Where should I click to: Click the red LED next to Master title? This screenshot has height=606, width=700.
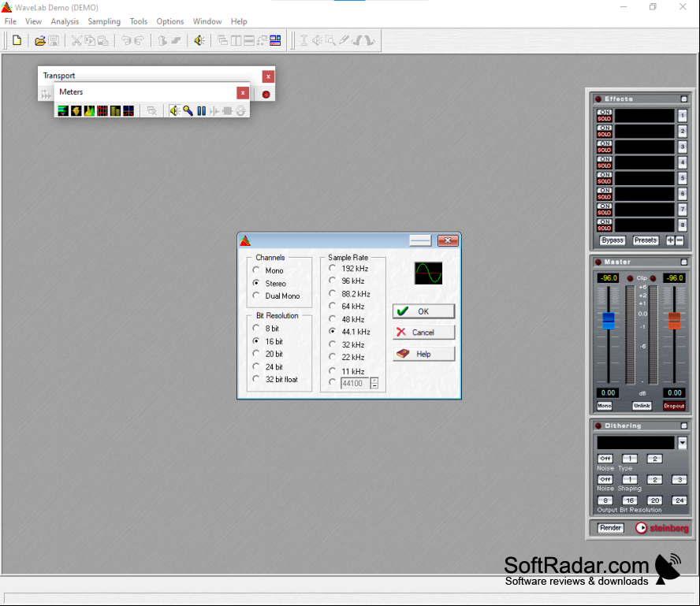coord(598,262)
